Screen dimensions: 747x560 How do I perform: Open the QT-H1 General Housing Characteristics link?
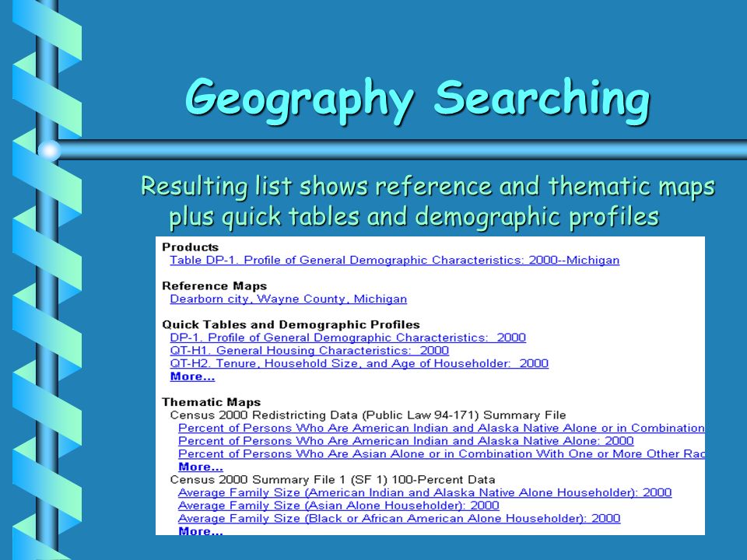tap(309, 351)
